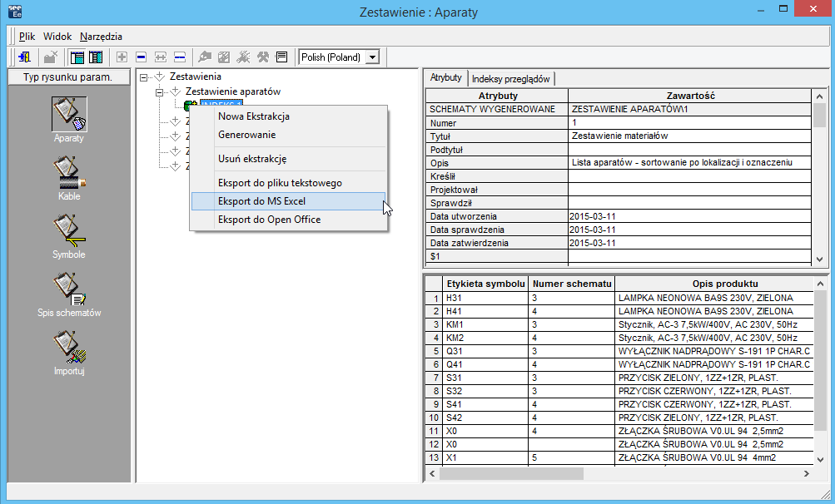Click the Q41 cell in the table
The image size is (835, 504).
(x=485, y=364)
